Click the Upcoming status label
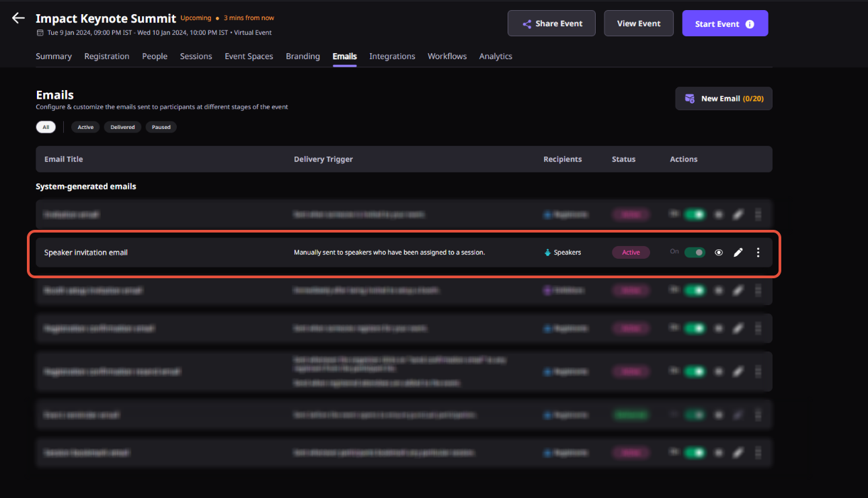The image size is (868, 498). coord(196,18)
